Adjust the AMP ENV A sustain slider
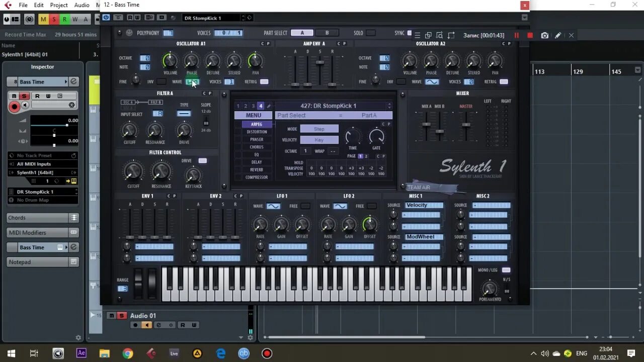 pyautogui.click(x=319, y=62)
